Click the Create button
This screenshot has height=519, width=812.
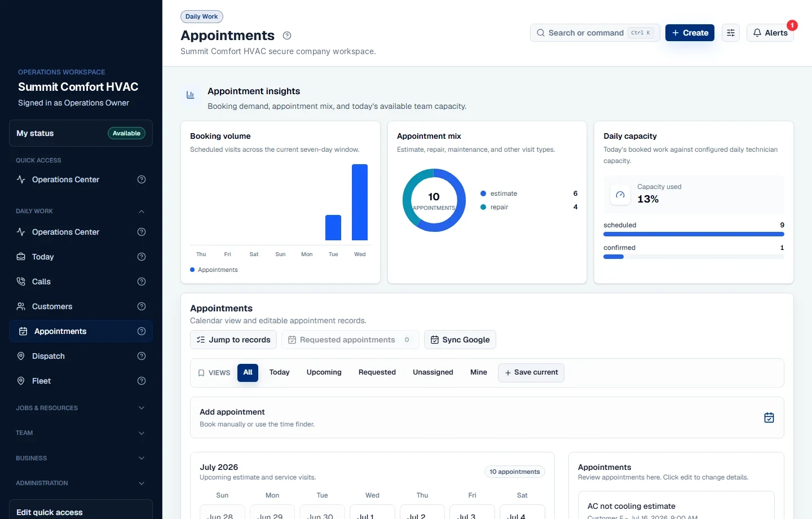tap(690, 33)
